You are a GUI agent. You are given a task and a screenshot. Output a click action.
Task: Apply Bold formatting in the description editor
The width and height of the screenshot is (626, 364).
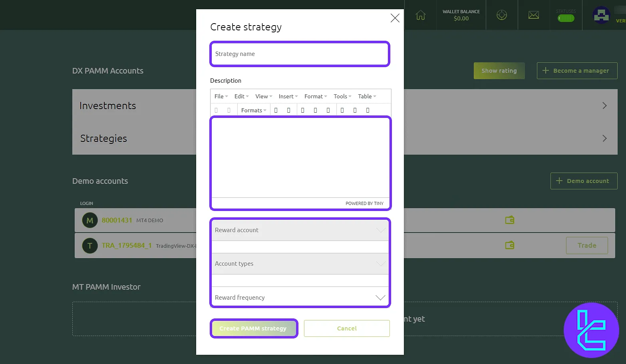(276, 109)
